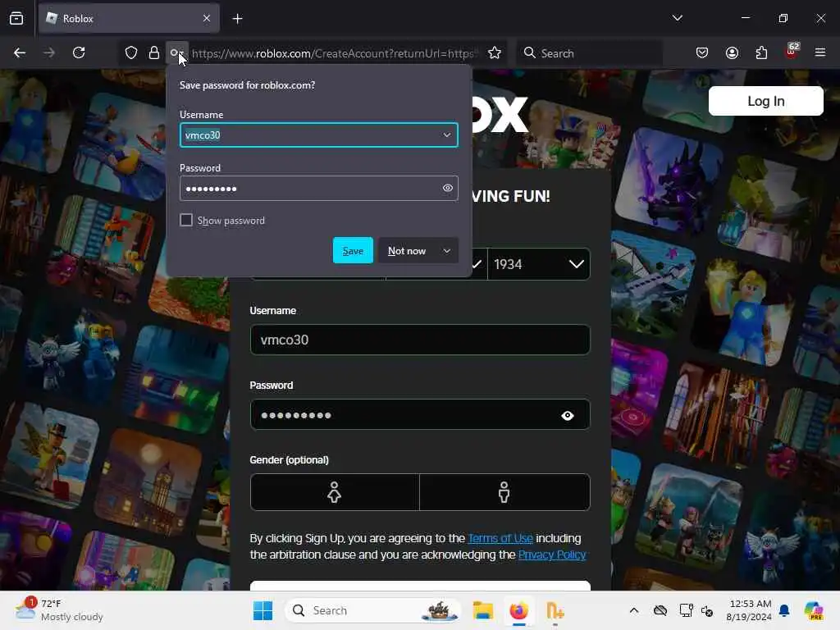Focus the URL address bar
This screenshot has height=630, width=840.
pos(334,53)
